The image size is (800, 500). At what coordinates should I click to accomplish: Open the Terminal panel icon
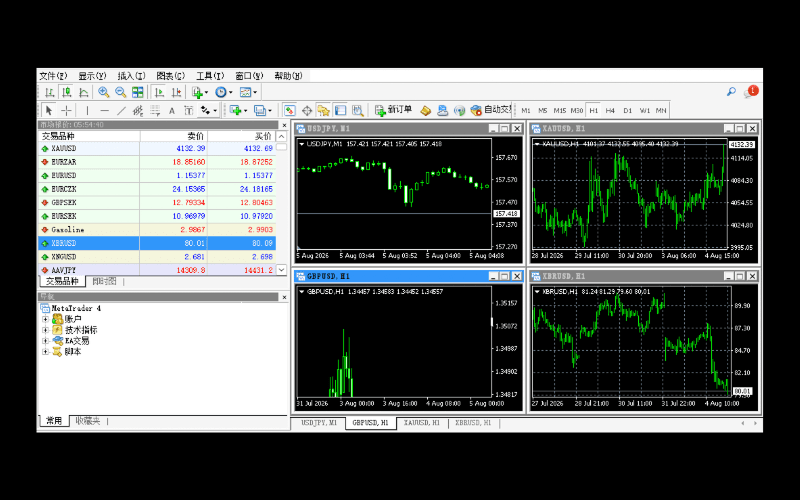pos(340,110)
